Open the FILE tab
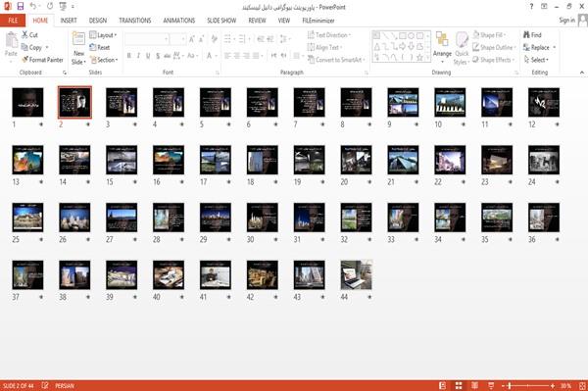Image resolution: width=588 pixels, height=391 pixels. pos(13,21)
